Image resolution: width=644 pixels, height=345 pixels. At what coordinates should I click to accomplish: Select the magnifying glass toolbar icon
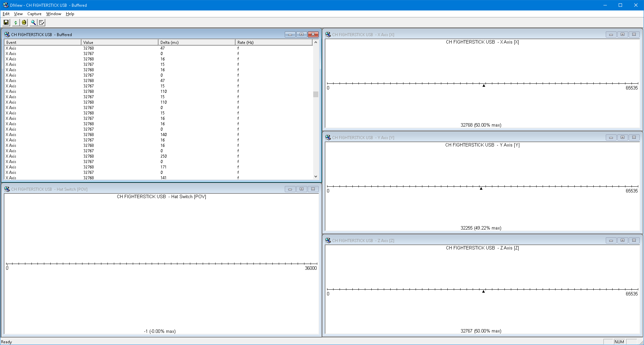[33, 22]
